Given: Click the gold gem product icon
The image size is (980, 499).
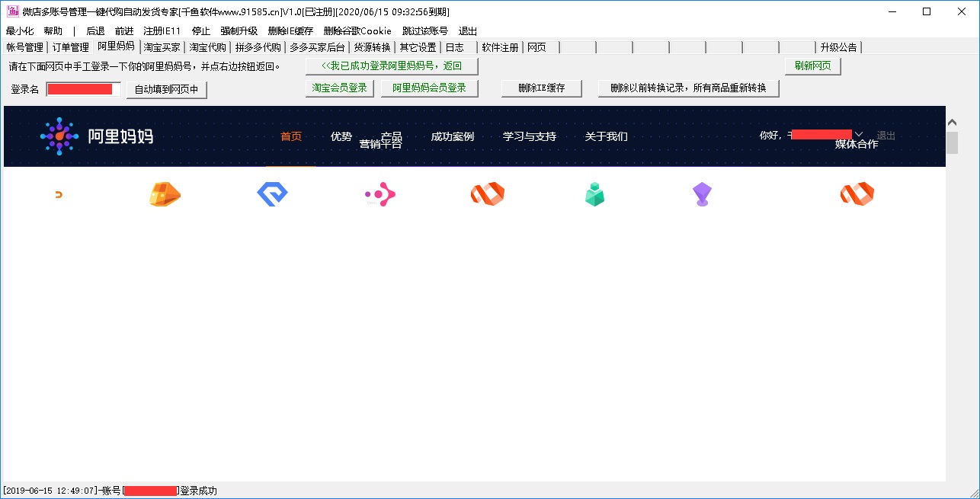Looking at the screenshot, I should pyautogui.click(x=165, y=195).
